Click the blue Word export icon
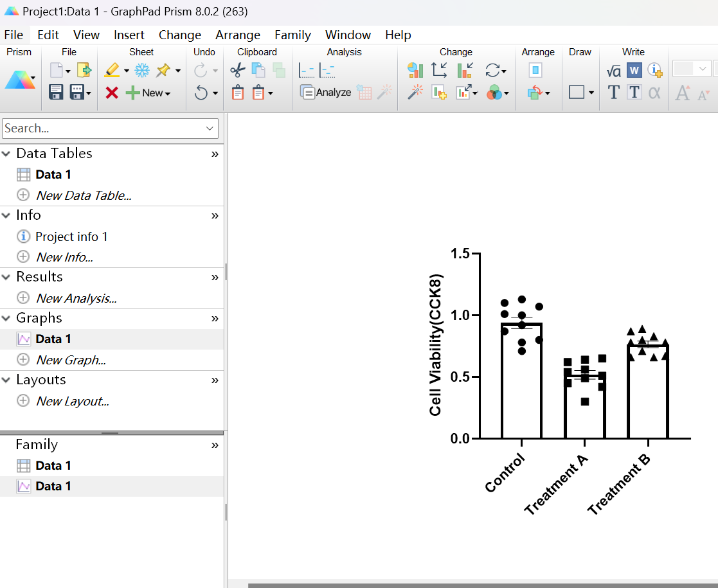The height and width of the screenshot is (588, 718). pyautogui.click(x=634, y=71)
